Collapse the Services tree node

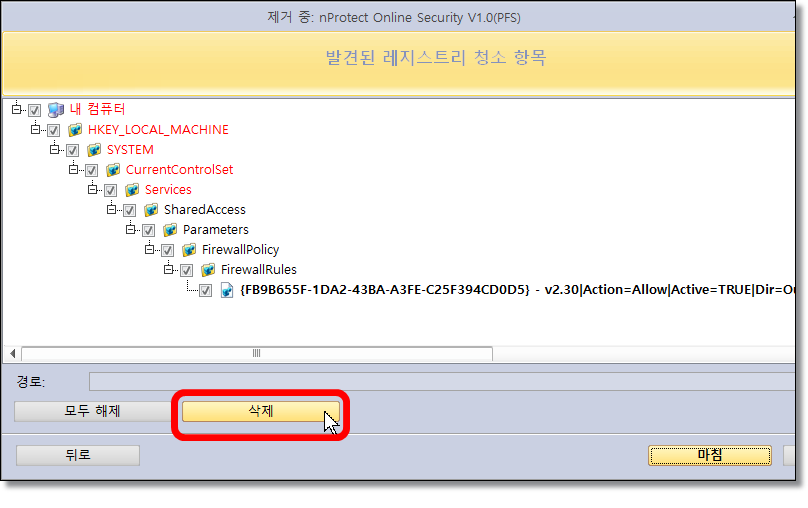[x=92, y=190]
